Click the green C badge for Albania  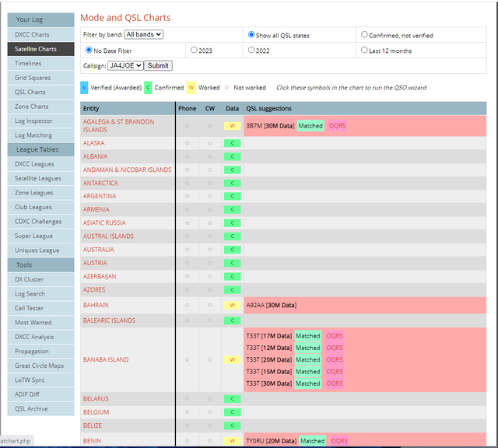point(232,156)
